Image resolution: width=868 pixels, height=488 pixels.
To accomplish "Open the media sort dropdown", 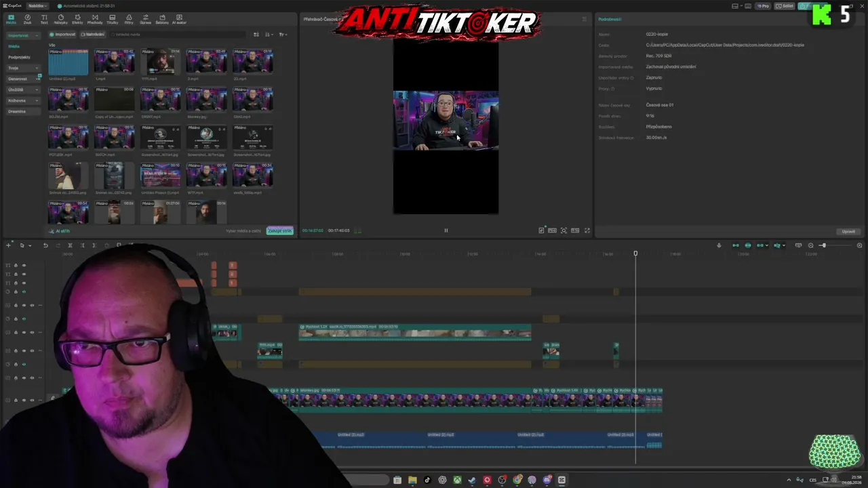I will (x=270, y=35).
